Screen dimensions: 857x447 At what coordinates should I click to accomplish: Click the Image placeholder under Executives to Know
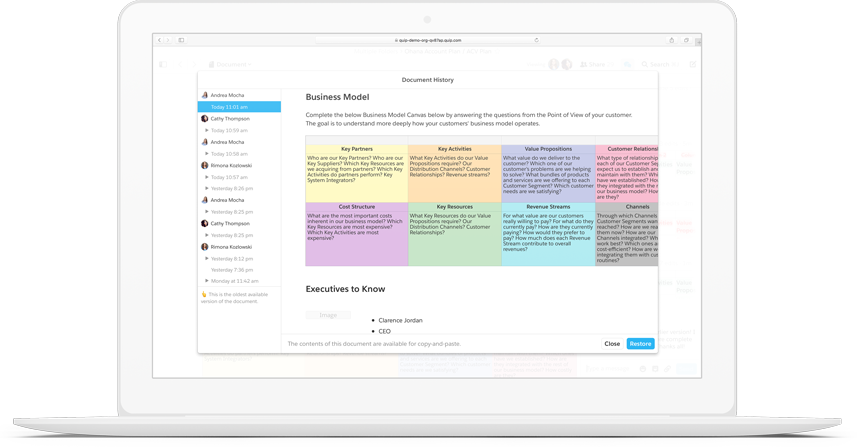pos(328,315)
